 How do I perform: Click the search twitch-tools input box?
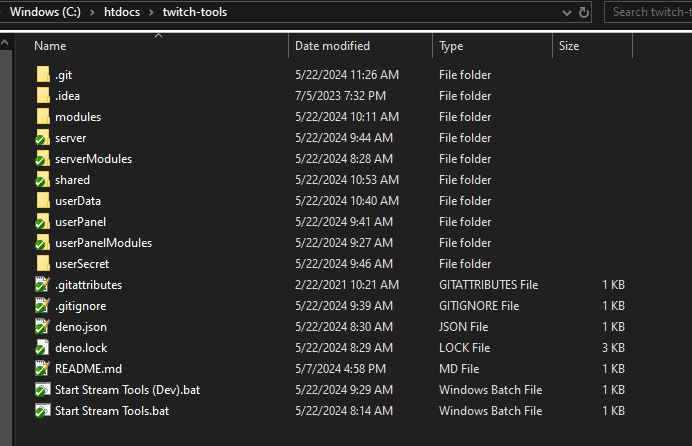(x=648, y=12)
